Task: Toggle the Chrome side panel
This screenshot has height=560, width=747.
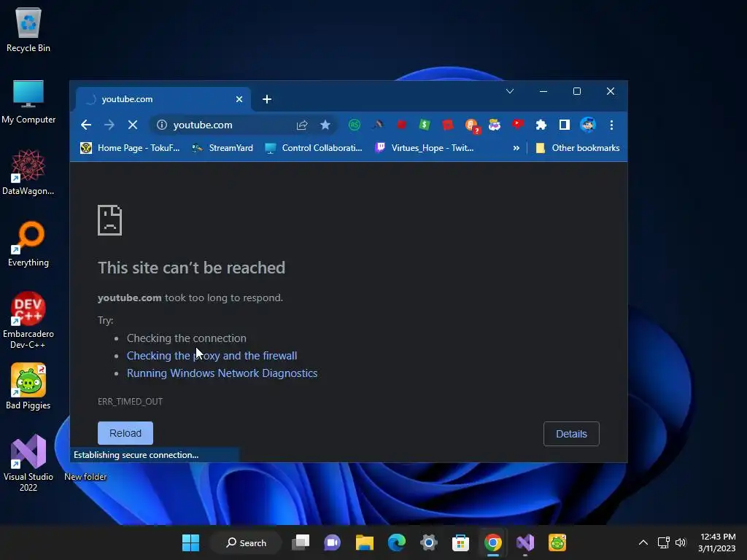Action: [564, 125]
